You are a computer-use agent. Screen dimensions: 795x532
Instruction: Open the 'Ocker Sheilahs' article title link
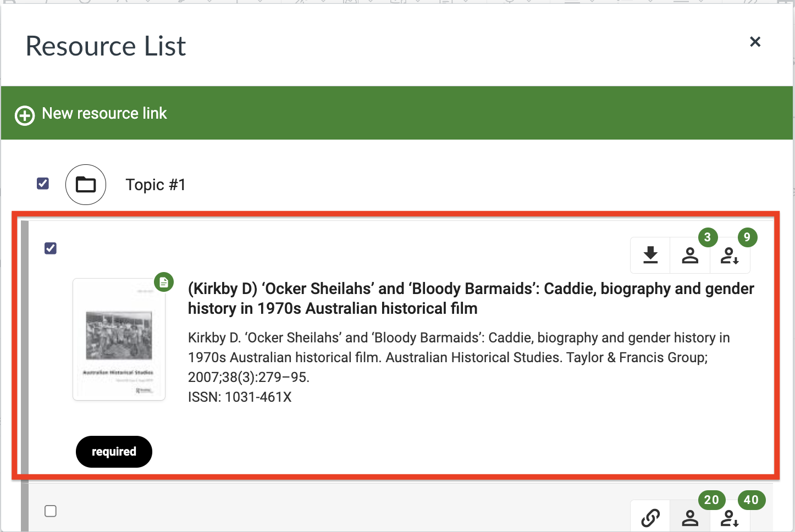(x=470, y=298)
